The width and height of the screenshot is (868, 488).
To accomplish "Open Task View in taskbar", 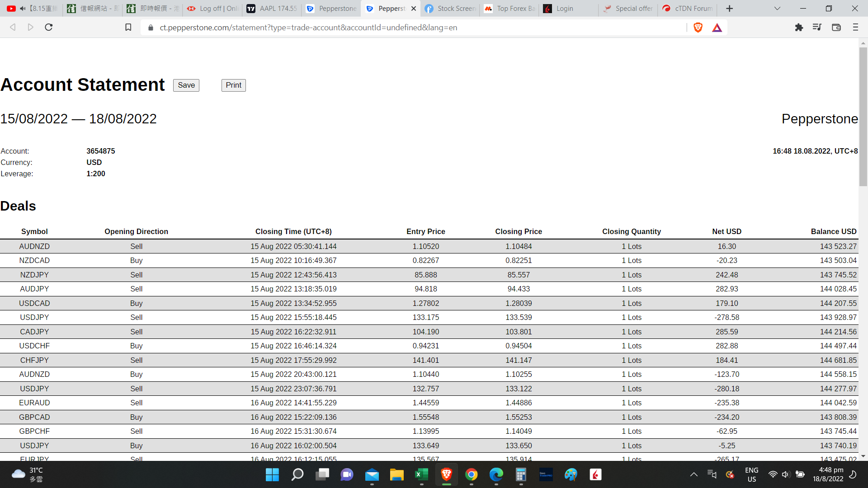I will pos(322,474).
